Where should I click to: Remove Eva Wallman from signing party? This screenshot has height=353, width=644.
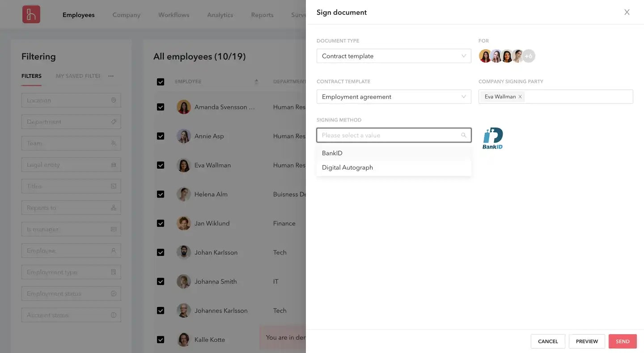pyautogui.click(x=520, y=97)
